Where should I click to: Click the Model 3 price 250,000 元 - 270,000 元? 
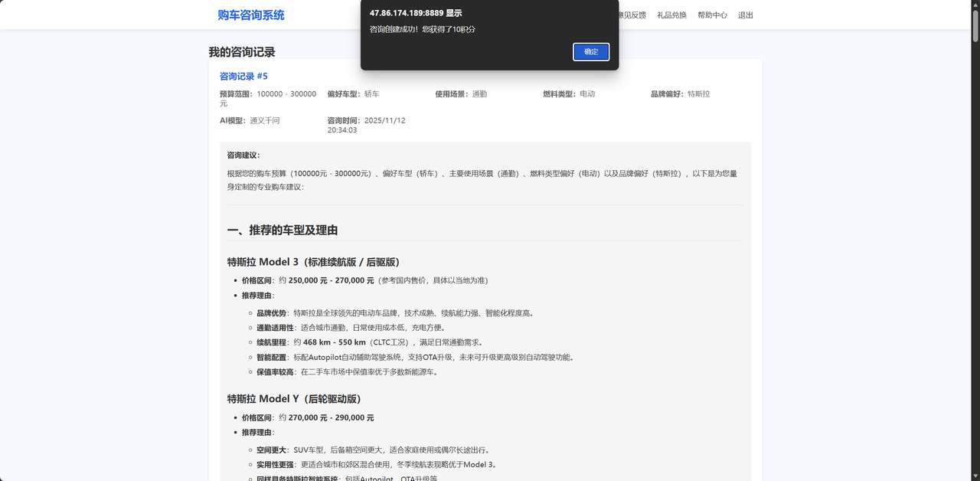[331, 280]
